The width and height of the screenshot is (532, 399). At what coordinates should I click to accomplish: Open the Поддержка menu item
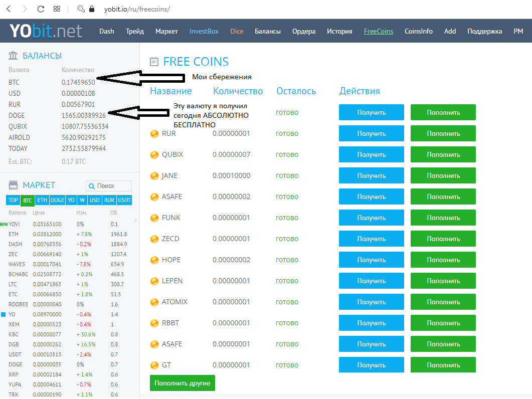click(x=484, y=31)
